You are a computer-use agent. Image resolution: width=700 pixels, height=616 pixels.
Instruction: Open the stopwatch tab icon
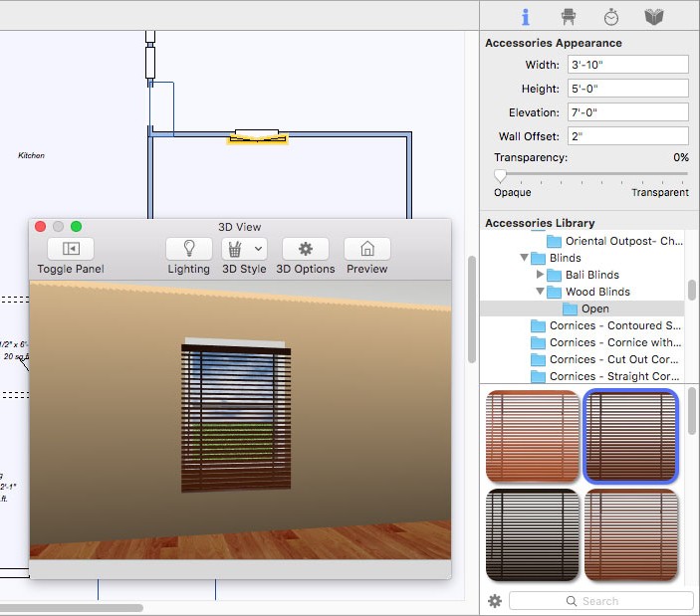pos(611,17)
